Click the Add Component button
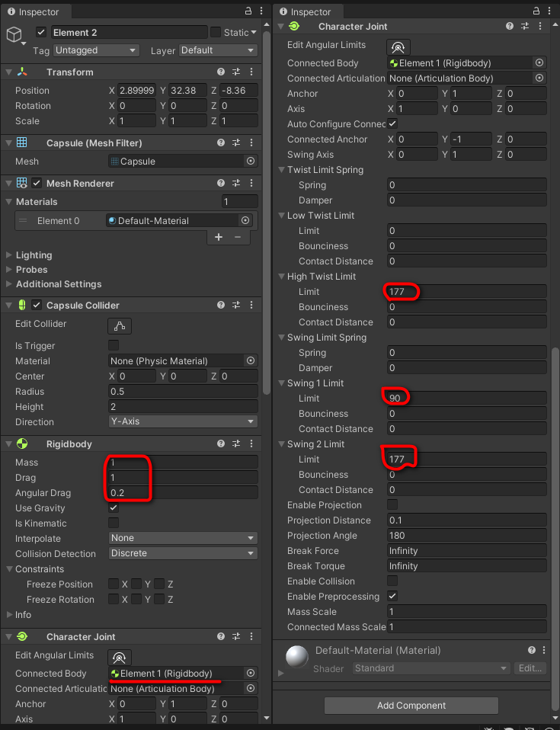The image size is (560, 730). pyautogui.click(x=411, y=706)
